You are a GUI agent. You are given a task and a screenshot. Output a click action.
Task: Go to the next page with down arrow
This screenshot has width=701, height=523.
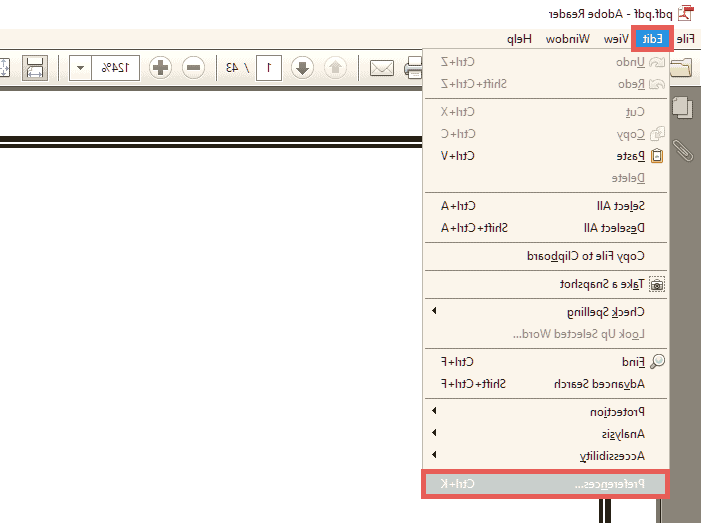[302, 68]
